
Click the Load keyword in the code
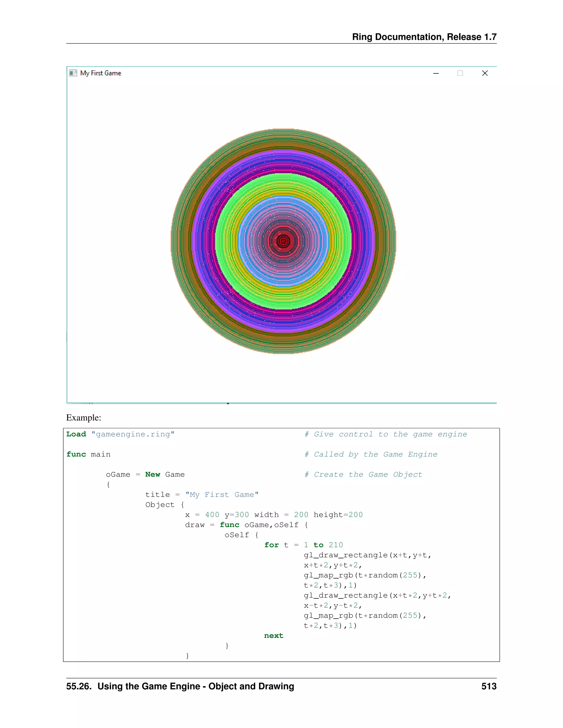click(x=76, y=434)
